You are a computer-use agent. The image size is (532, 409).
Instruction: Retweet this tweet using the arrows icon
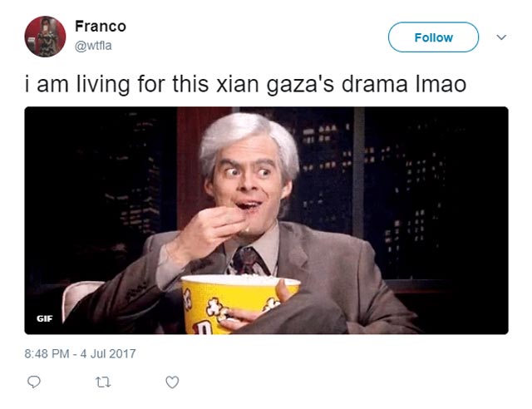(x=103, y=382)
